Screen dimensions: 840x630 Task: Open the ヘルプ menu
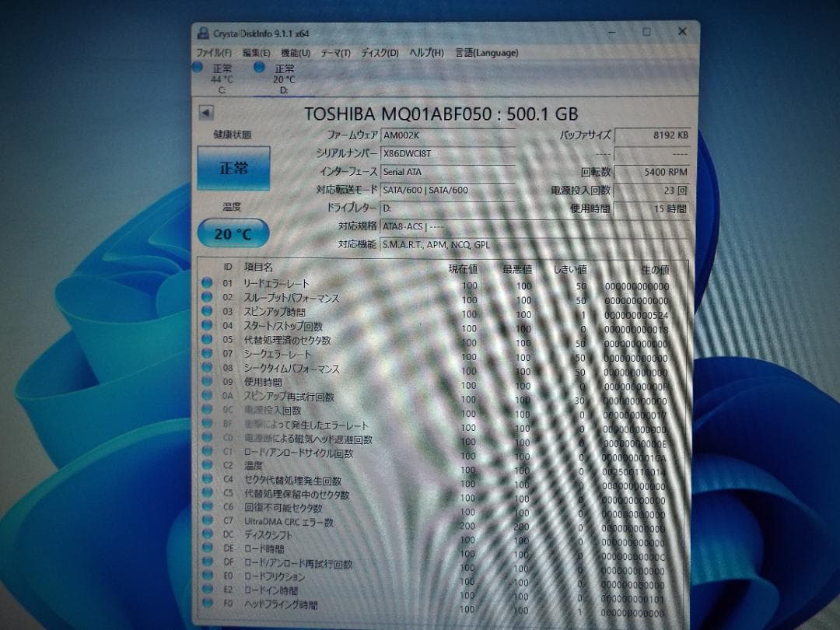(426, 53)
